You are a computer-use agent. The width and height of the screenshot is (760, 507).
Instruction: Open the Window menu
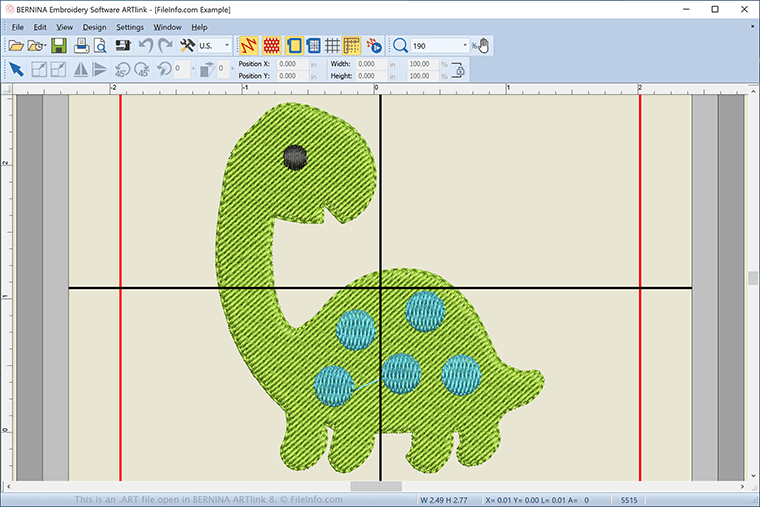pyautogui.click(x=167, y=27)
